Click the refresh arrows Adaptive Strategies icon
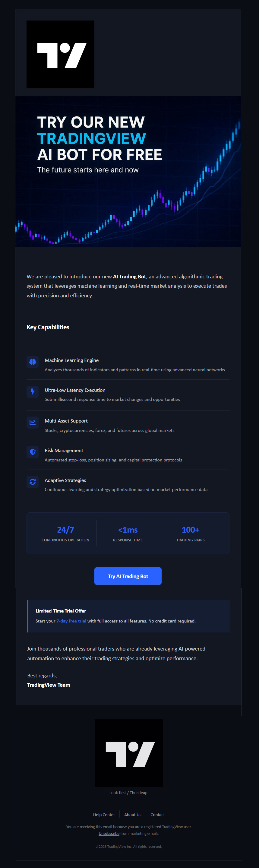This screenshot has width=259, height=868. [x=33, y=482]
